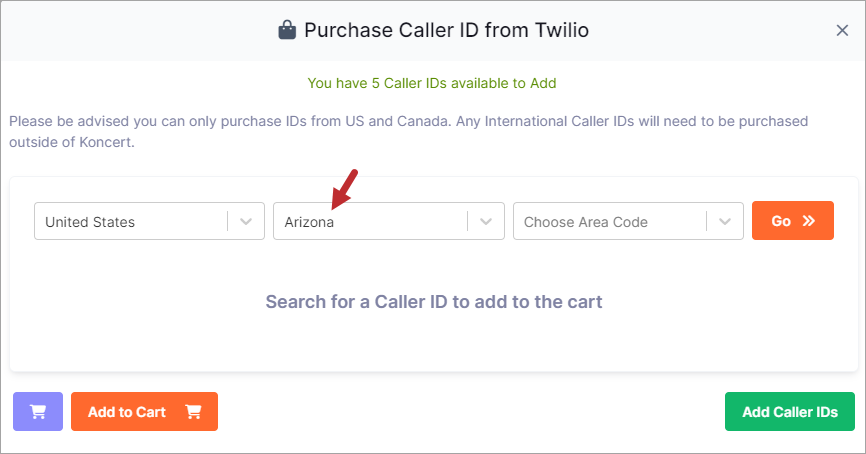Click the green available Caller IDs notice
This screenshot has width=866, height=454.
[432, 83]
